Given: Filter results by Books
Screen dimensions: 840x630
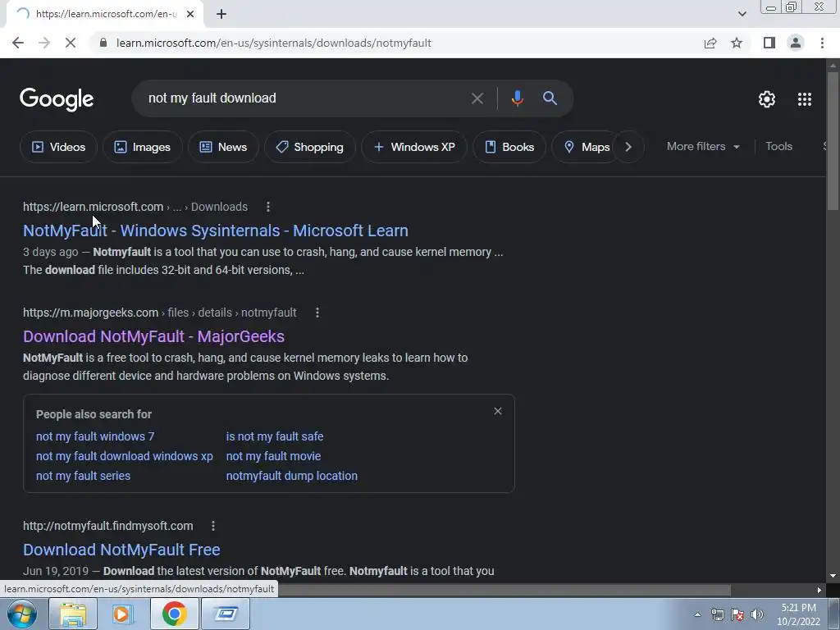Looking at the screenshot, I should point(509,147).
